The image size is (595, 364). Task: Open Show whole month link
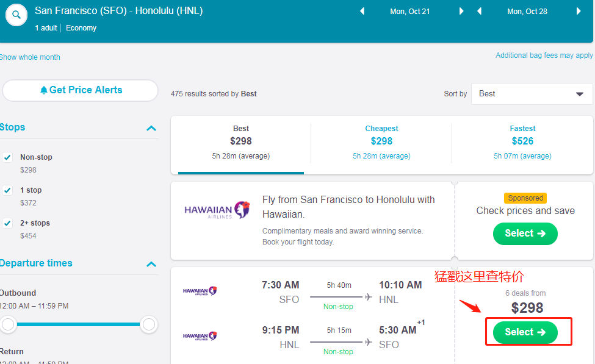(x=30, y=57)
